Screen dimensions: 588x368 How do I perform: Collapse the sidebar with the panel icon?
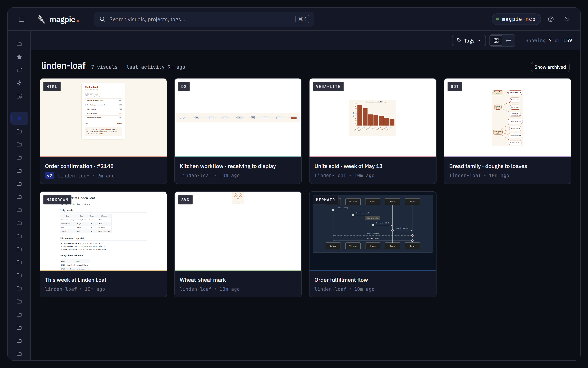coord(22,19)
